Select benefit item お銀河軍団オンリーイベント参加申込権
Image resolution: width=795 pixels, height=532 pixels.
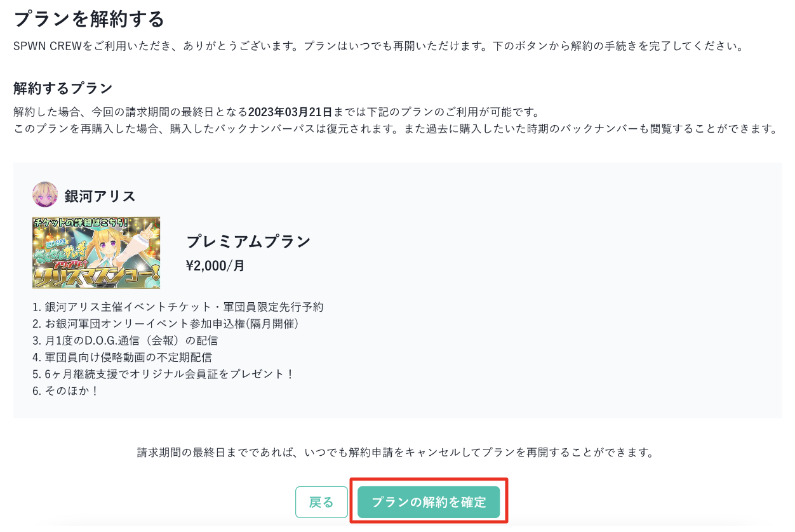click(x=165, y=324)
